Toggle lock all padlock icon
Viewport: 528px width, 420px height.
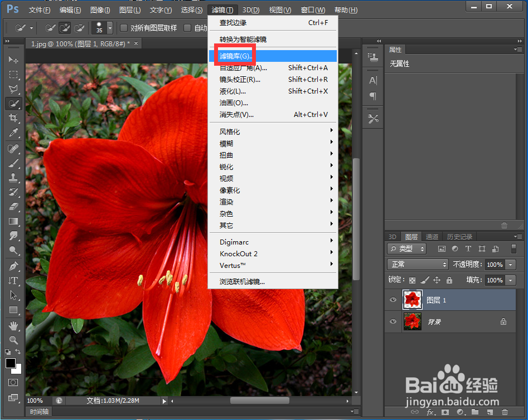pos(449,280)
